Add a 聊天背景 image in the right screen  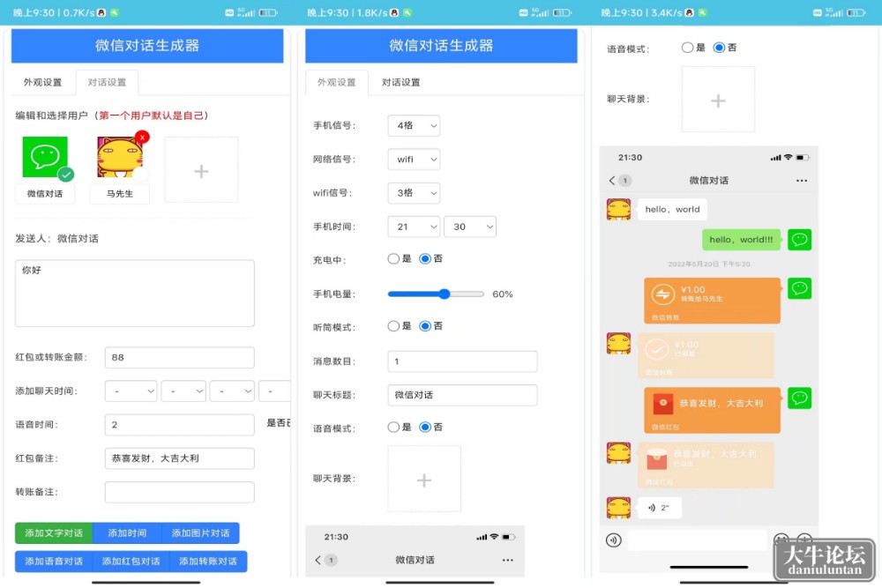pyautogui.click(x=718, y=100)
